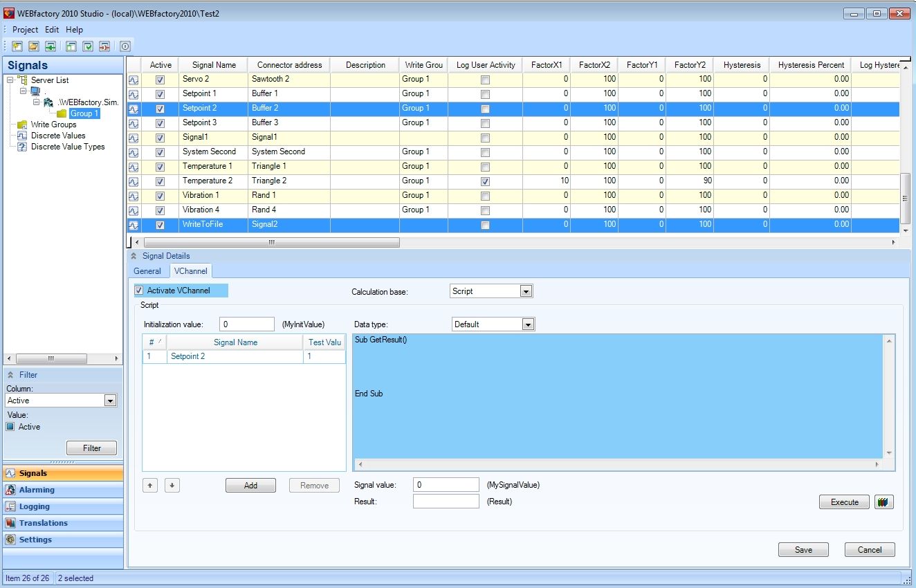The height and width of the screenshot is (588, 916).
Task: Click the Open Project folder toolbar icon
Action: pos(33,46)
